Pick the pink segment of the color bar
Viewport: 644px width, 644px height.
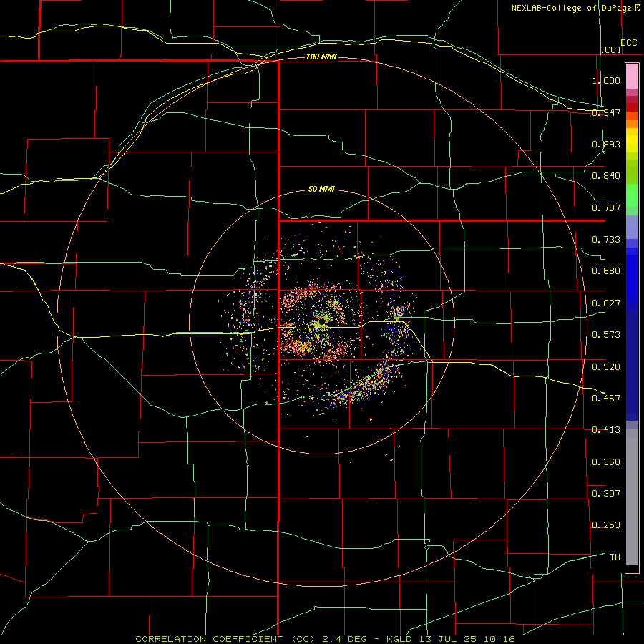[x=632, y=77]
